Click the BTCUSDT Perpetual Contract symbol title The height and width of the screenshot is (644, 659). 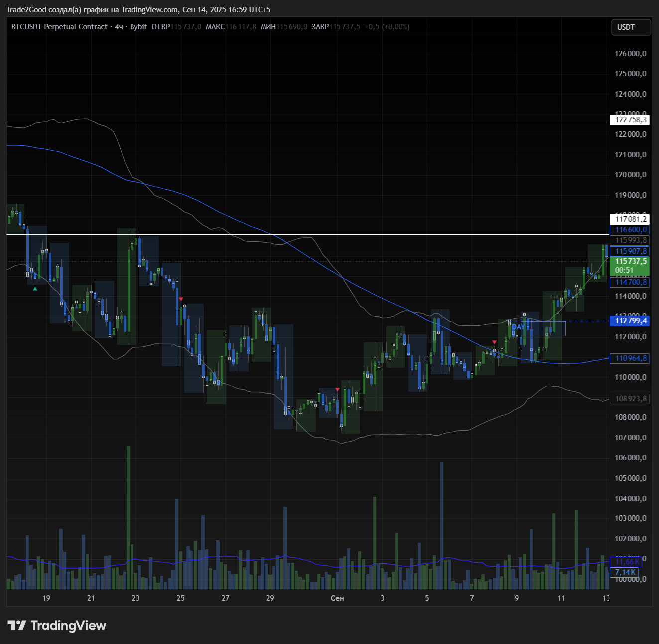pyautogui.click(x=59, y=27)
